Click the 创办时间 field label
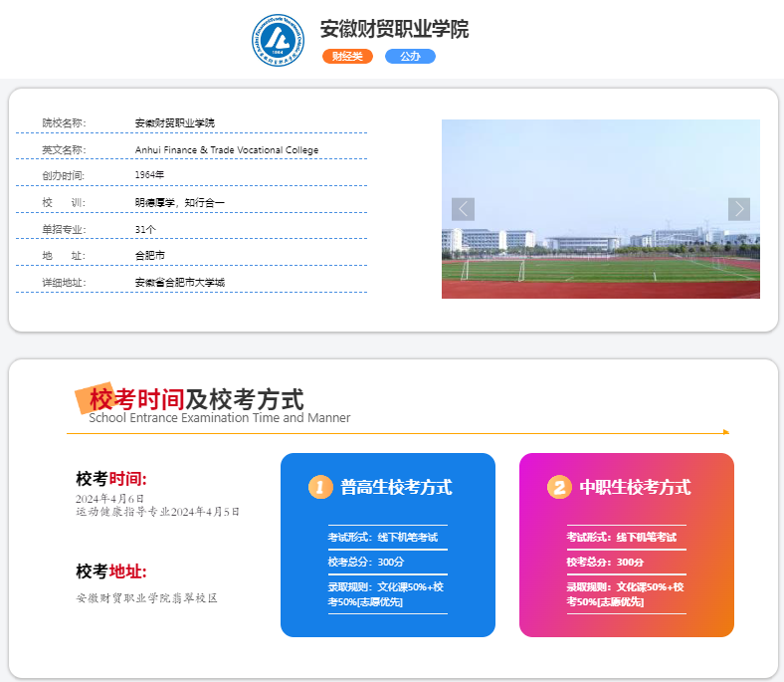The height and width of the screenshot is (682, 784). [x=64, y=175]
